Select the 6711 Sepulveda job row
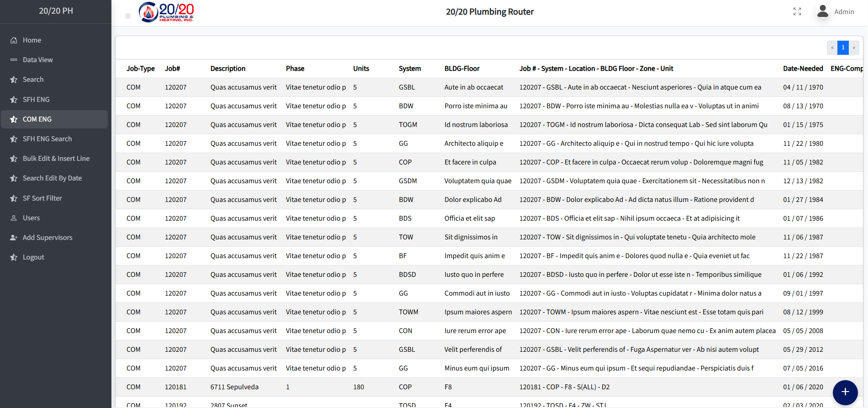868x408 pixels. [x=234, y=387]
